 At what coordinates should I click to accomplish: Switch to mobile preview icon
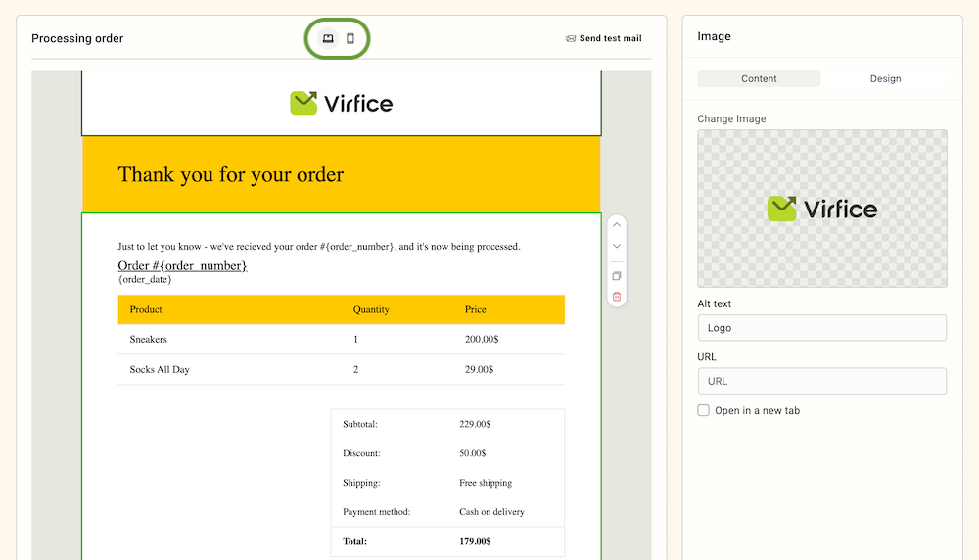coord(350,38)
